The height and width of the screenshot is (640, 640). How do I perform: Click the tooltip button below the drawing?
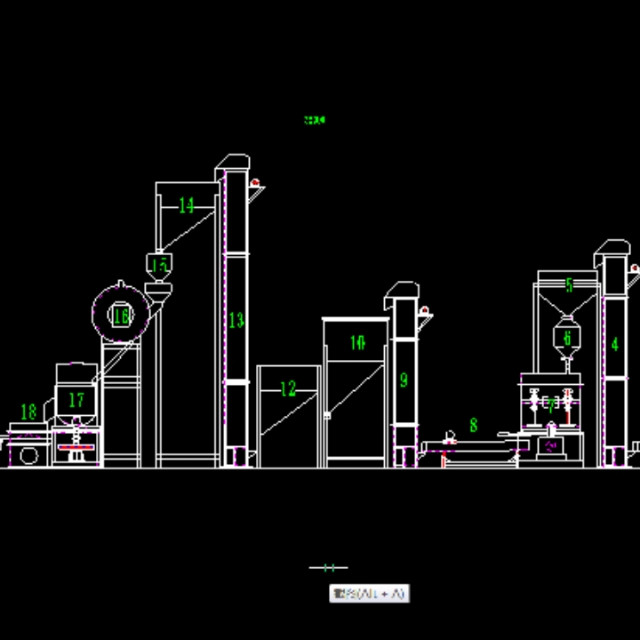click(x=369, y=594)
